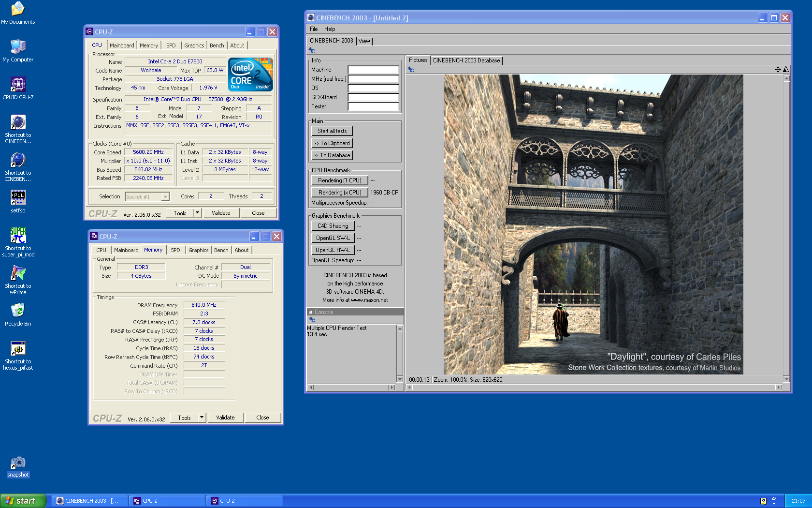Launch setfsb desktop icon
The image size is (812, 508).
coord(18,197)
